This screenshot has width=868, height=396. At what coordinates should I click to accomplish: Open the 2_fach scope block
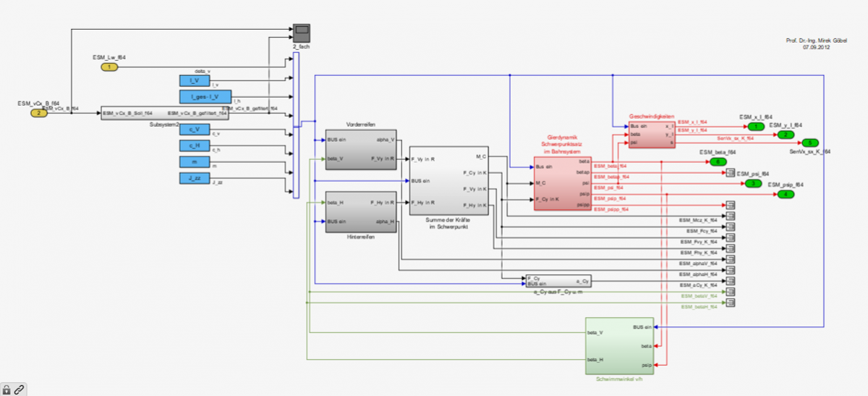(302, 33)
